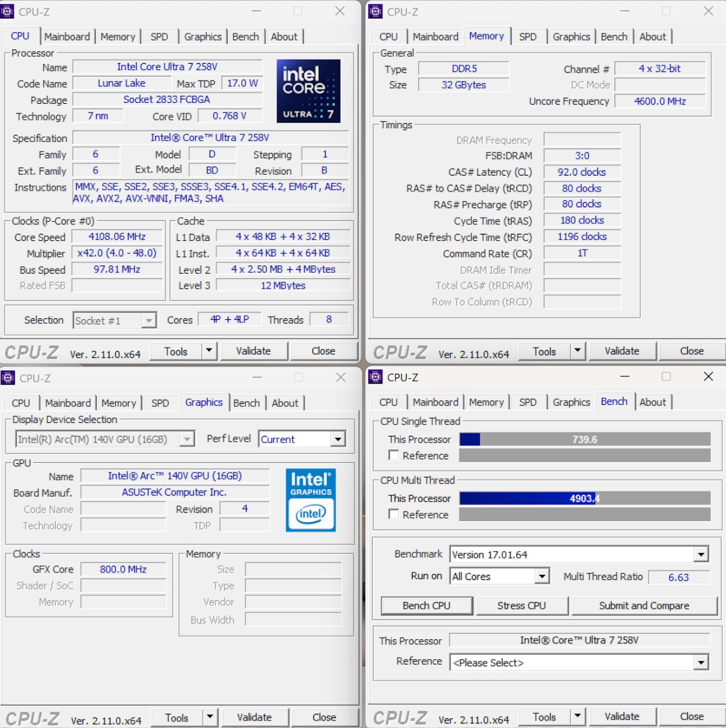Open SPD tab in Memory window

click(x=528, y=37)
